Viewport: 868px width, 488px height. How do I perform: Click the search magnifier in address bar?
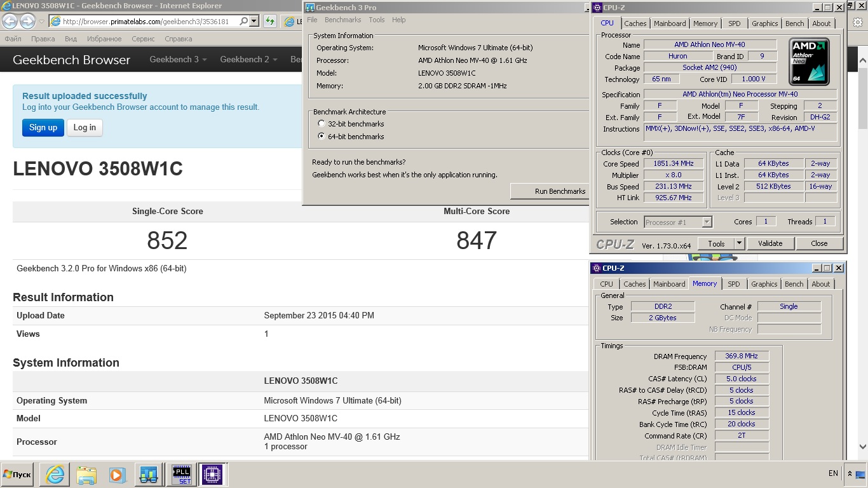(x=244, y=21)
